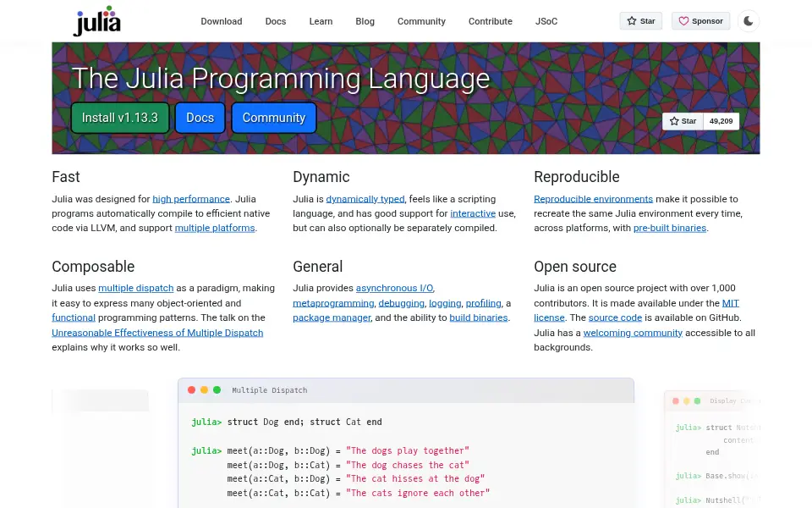
Task: Follow the "multiple platforms" link
Action: pos(214,228)
